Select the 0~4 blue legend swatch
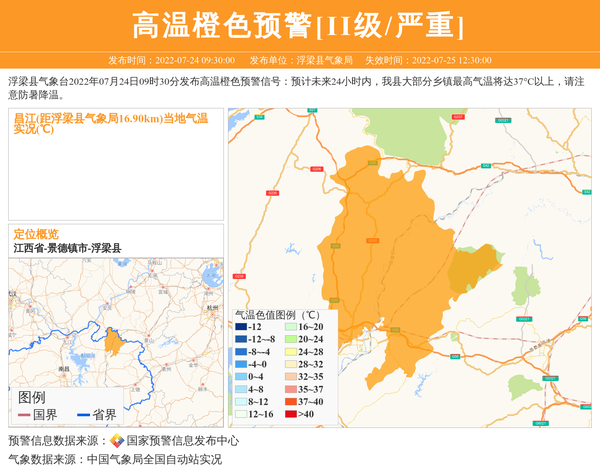Screen dimensions: 600x471 [240, 377]
